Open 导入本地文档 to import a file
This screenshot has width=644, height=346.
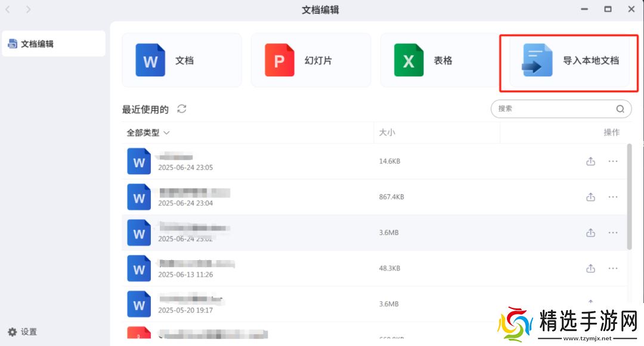pos(569,60)
